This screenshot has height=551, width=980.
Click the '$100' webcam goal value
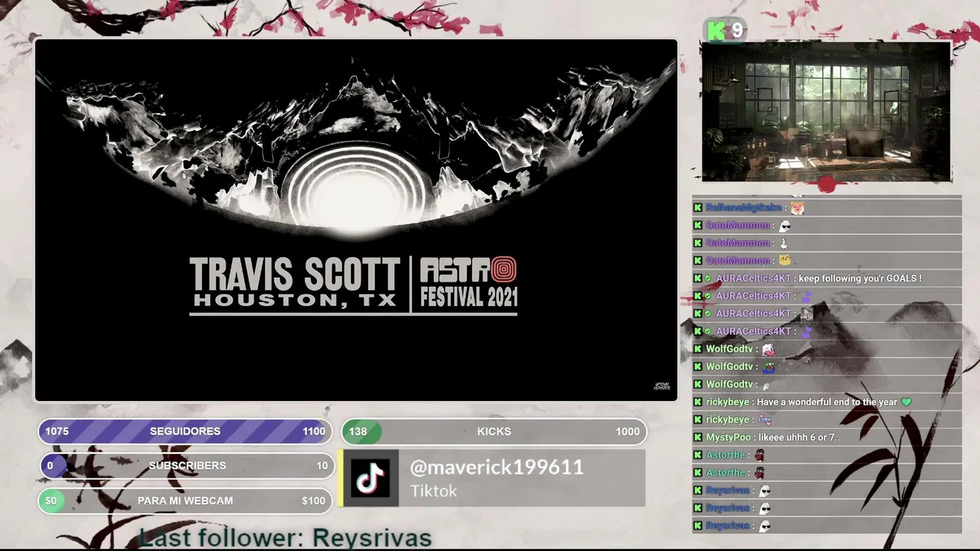point(313,500)
